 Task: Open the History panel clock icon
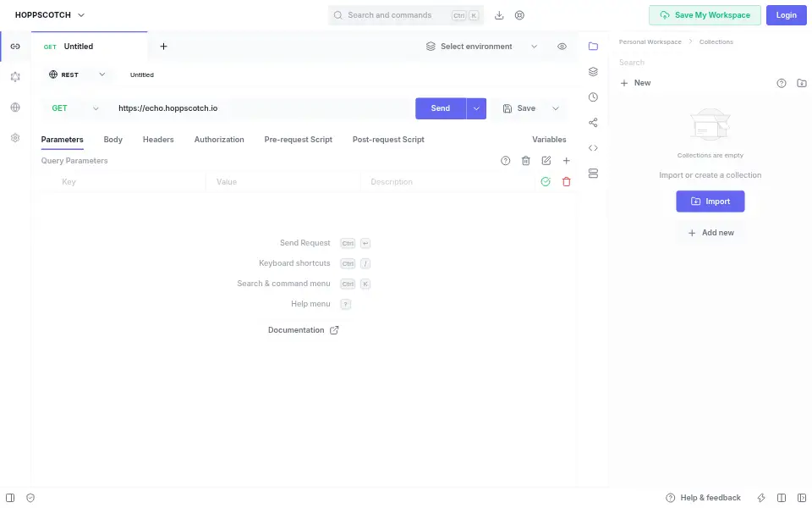[x=593, y=97]
